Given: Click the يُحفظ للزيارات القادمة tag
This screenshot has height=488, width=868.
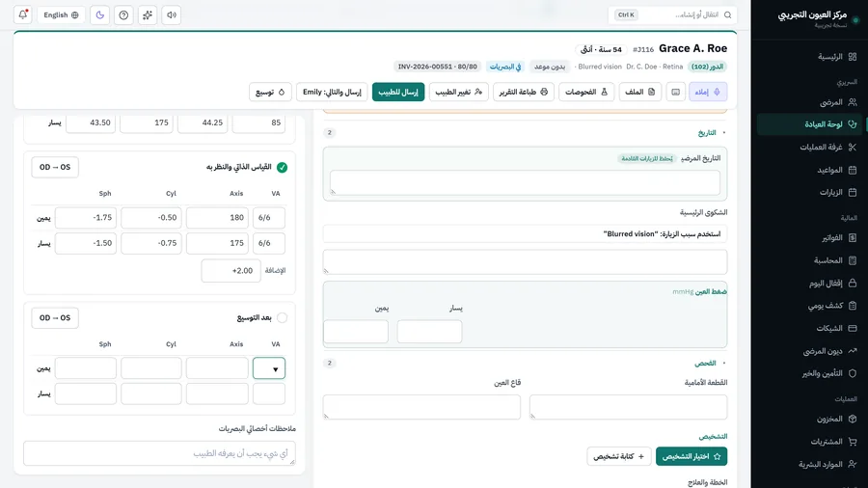Looking at the screenshot, I should [x=646, y=159].
